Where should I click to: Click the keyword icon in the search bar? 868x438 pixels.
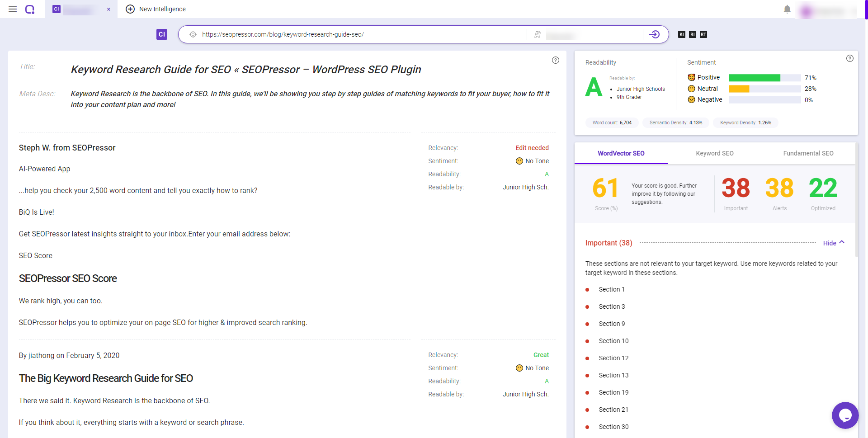pyautogui.click(x=538, y=34)
